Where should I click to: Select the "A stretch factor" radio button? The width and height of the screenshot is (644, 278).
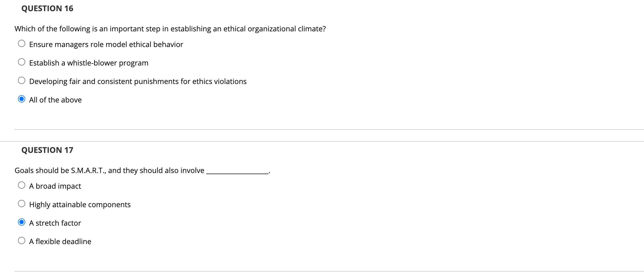coord(21,222)
